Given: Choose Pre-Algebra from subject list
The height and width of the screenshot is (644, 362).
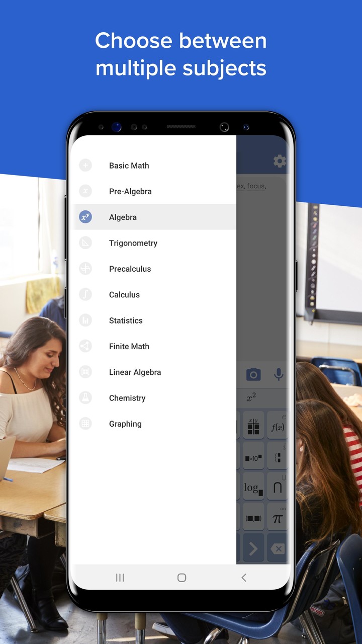Looking at the screenshot, I should (130, 191).
